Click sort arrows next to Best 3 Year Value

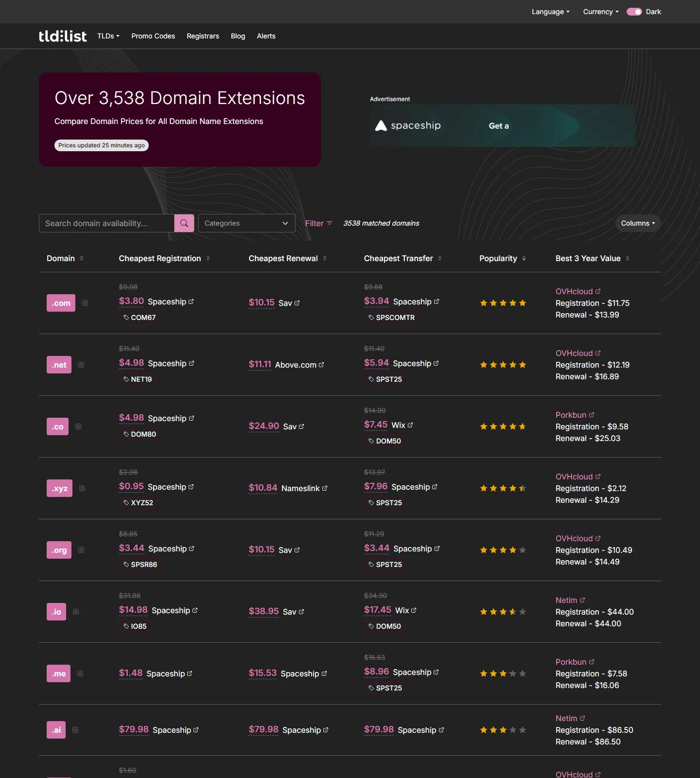[x=628, y=258]
